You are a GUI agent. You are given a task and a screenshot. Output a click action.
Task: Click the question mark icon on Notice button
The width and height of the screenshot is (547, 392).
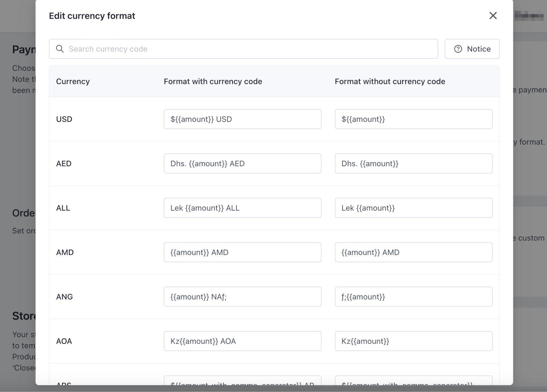click(x=458, y=49)
